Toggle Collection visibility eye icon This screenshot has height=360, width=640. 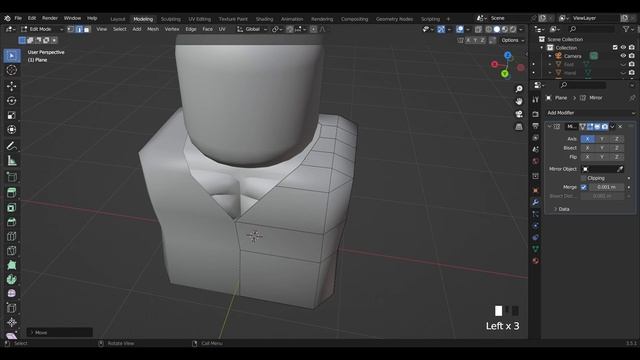[x=623, y=48]
